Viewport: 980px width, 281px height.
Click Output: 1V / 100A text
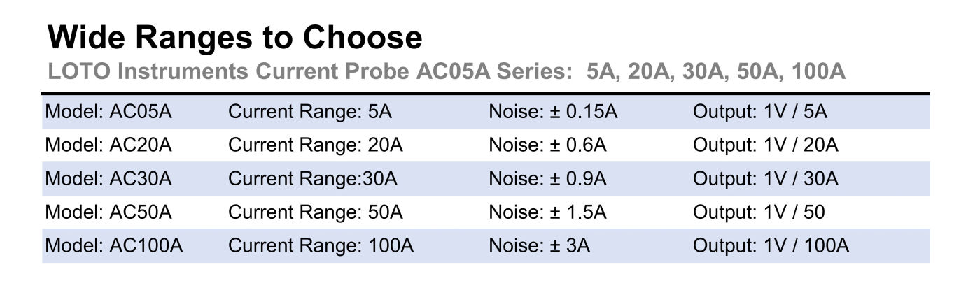pos(771,246)
